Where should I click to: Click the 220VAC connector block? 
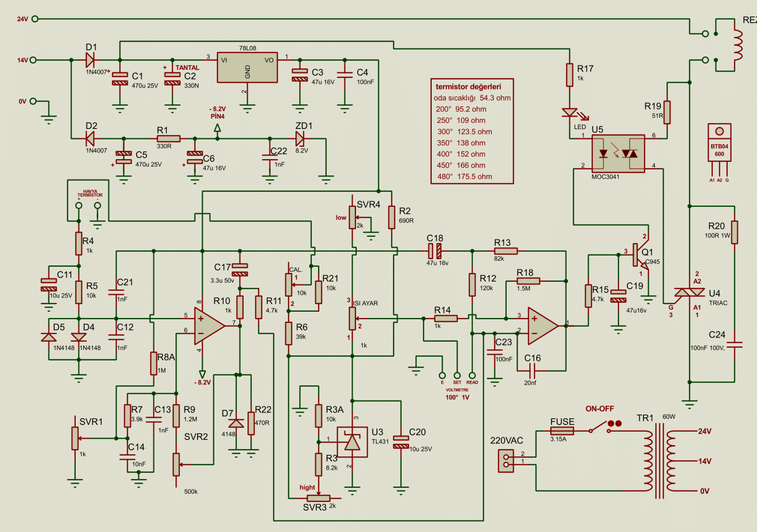click(x=506, y=461)
